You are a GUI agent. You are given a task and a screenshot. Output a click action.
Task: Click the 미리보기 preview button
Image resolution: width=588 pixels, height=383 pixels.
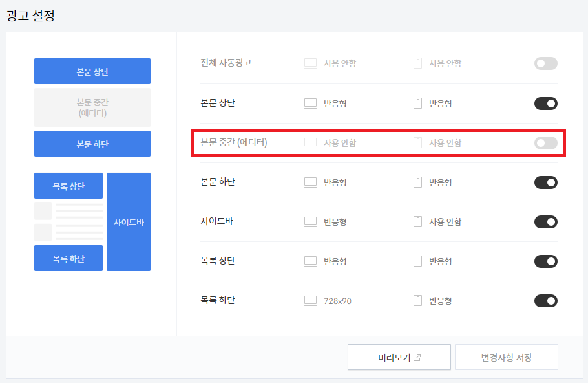(x=399, y=357)
